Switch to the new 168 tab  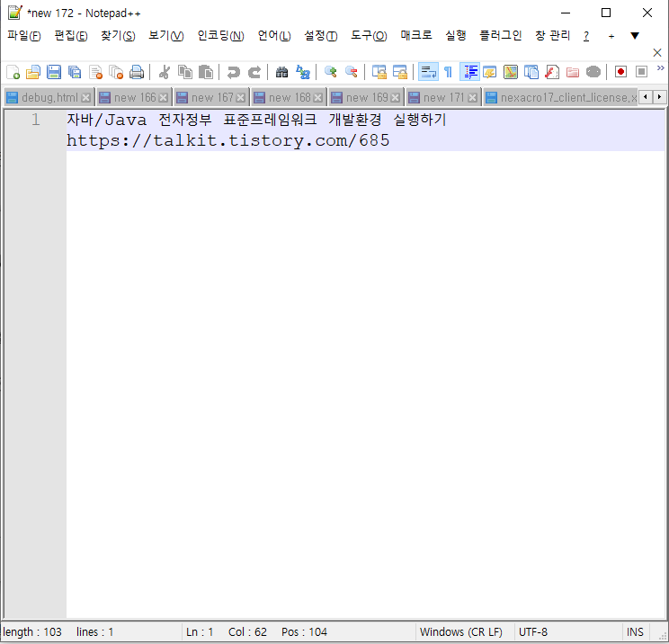tap(289, 97)
